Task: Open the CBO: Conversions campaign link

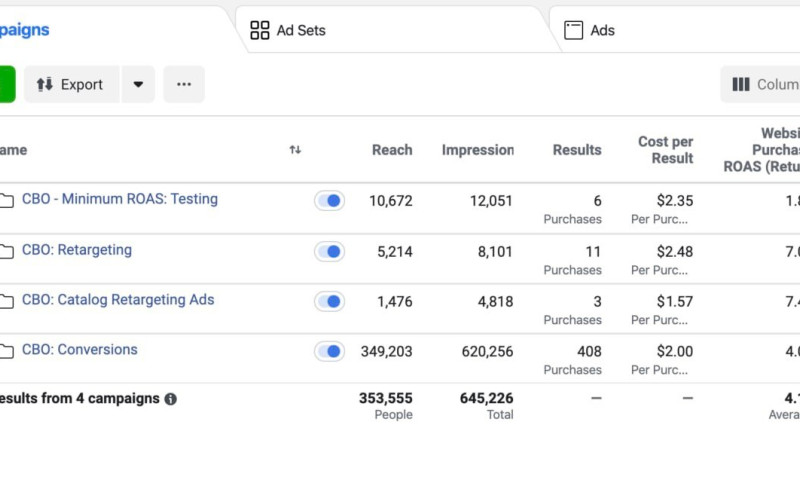Action: point(80,350)
